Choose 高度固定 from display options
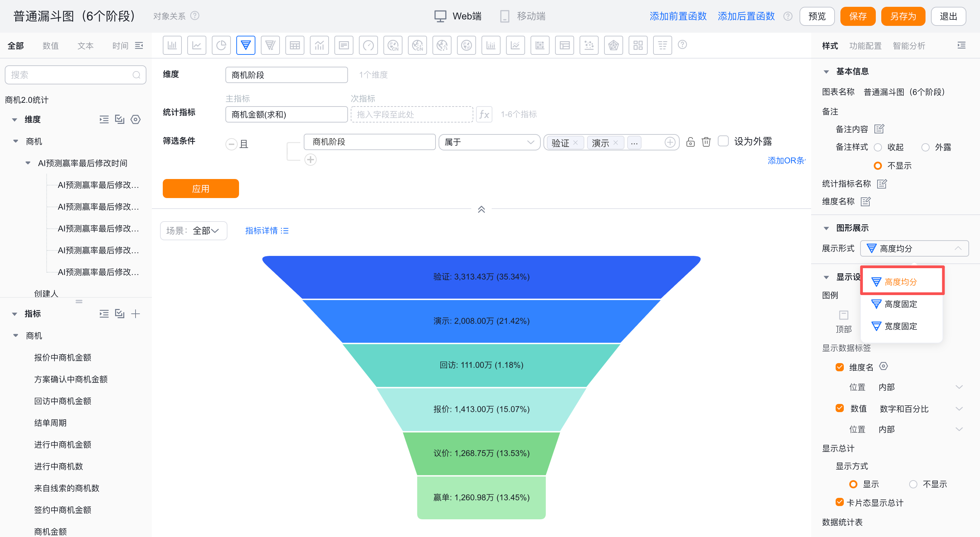980x537 pixels. tap(901, 304)
